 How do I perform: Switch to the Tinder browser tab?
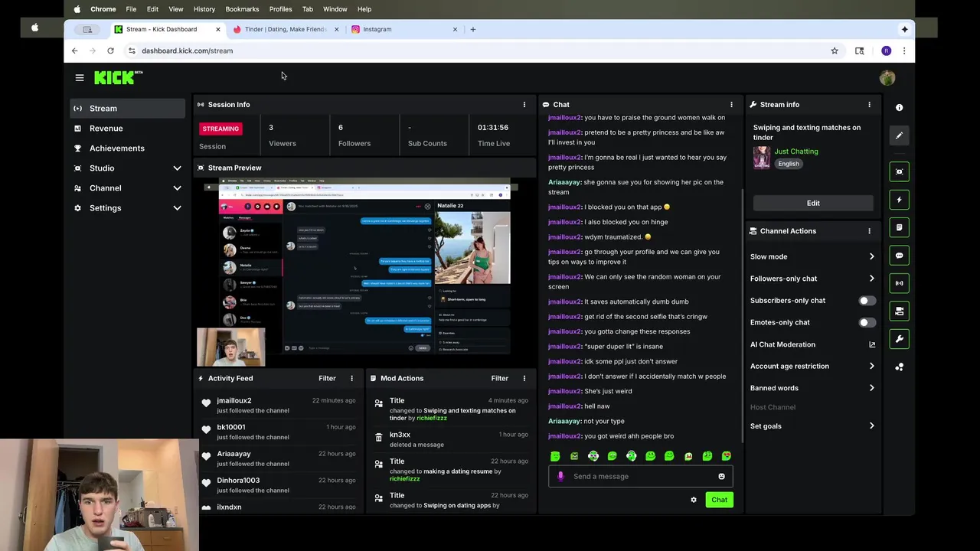tap(285, 29)
